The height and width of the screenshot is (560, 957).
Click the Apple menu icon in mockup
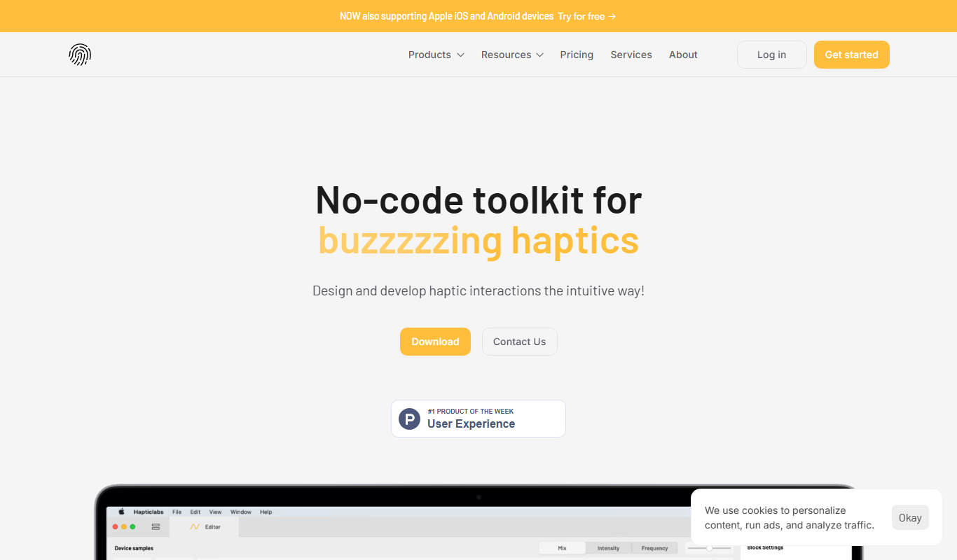(x=121, y=512)
